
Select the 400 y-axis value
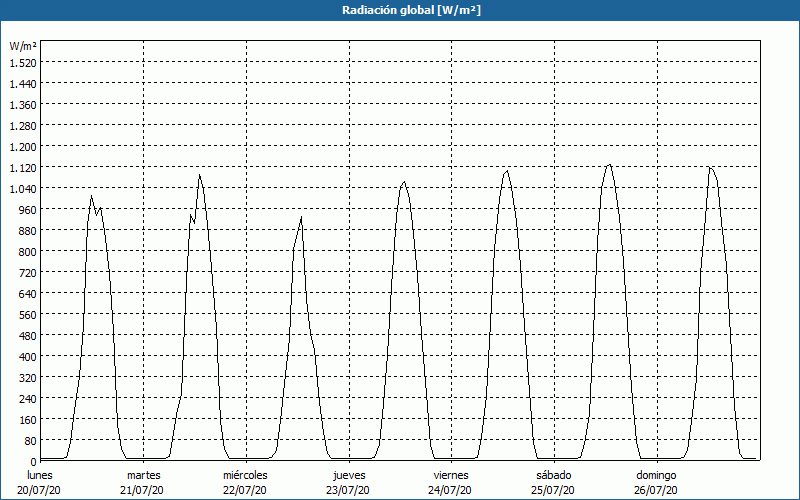coord(28,357)
